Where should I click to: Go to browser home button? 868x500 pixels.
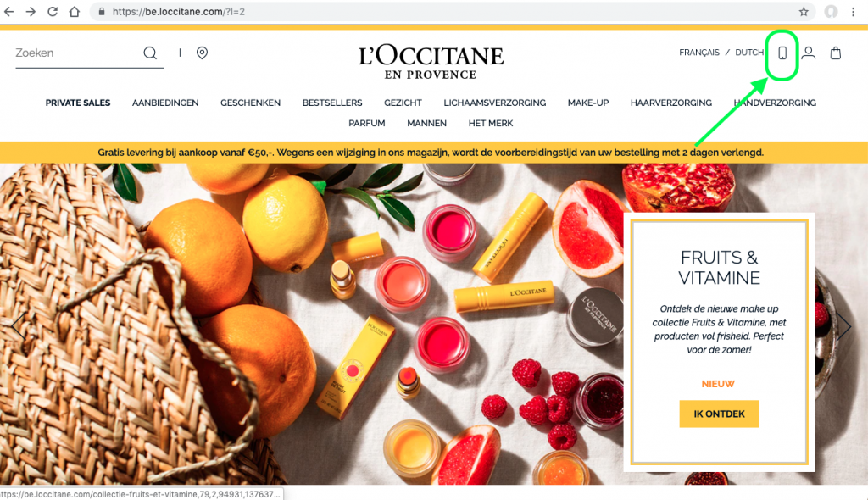tap(75, 12)
